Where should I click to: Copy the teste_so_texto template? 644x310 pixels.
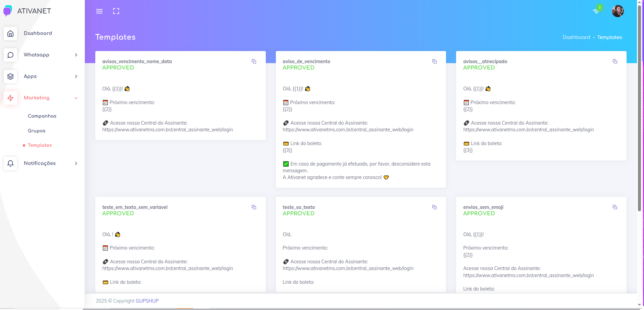coord(434,207)
